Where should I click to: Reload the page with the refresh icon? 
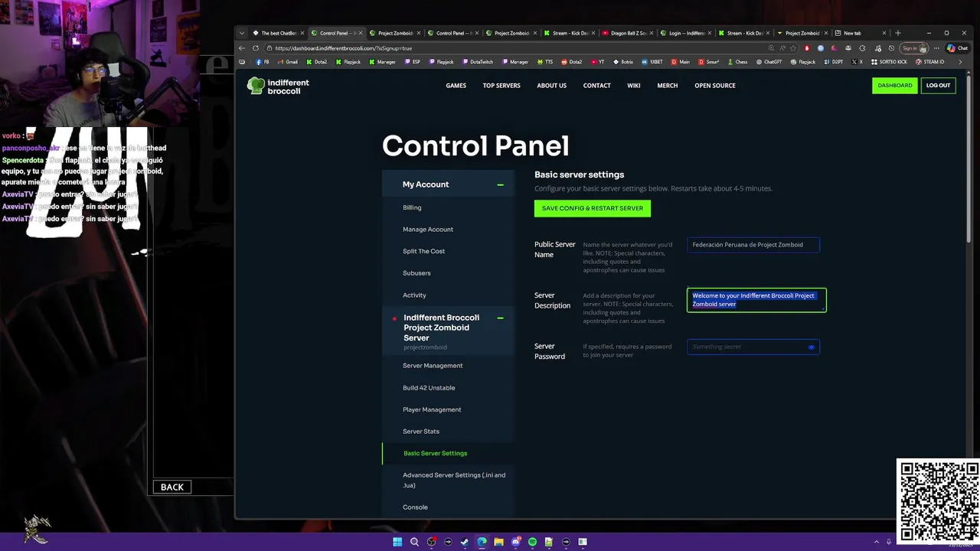256,48
